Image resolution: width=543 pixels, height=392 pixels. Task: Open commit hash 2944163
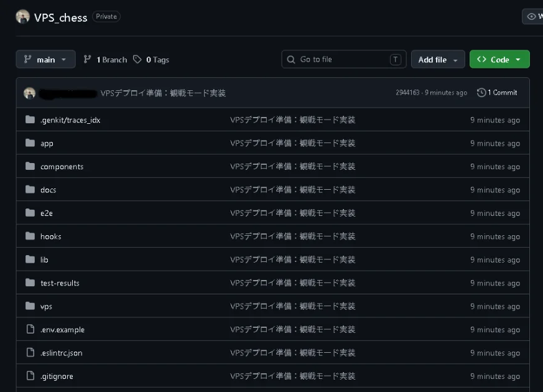click(x=407, y=93)
